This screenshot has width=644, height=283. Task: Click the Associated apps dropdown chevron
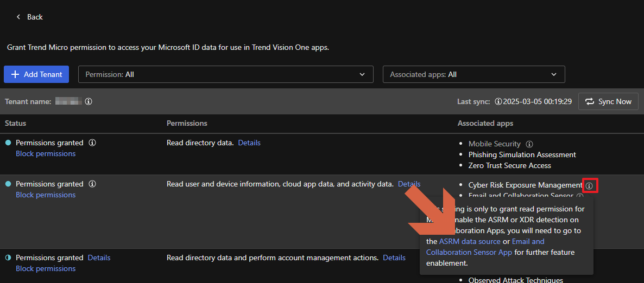[x=554, y=74]
